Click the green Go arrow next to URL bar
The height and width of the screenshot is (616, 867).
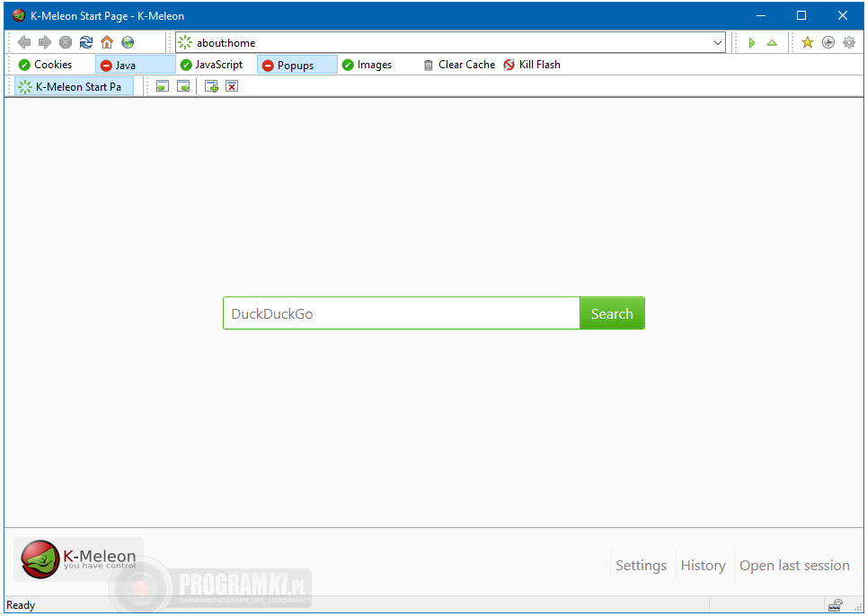click(751, 42)
